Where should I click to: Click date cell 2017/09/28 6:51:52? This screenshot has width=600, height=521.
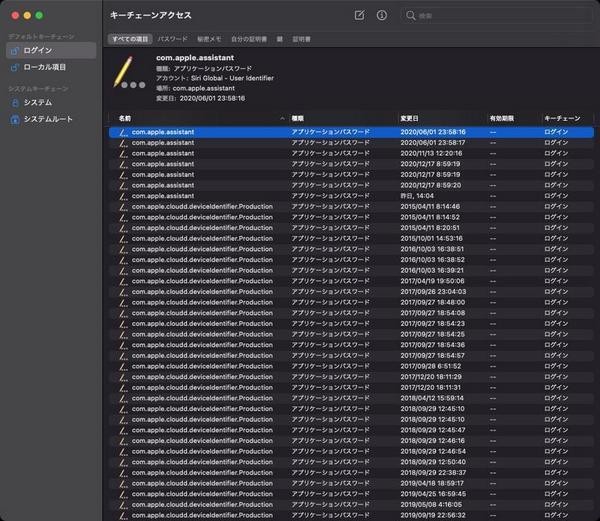tap(431, 366)
